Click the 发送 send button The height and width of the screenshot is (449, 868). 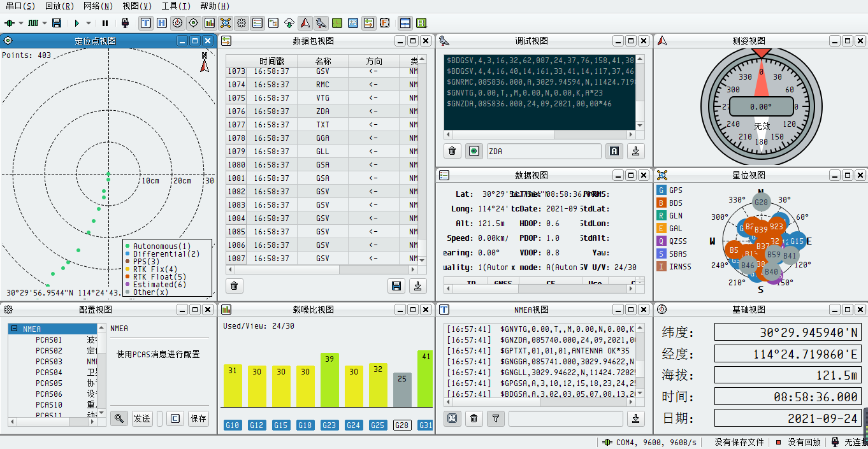point(142,418)
